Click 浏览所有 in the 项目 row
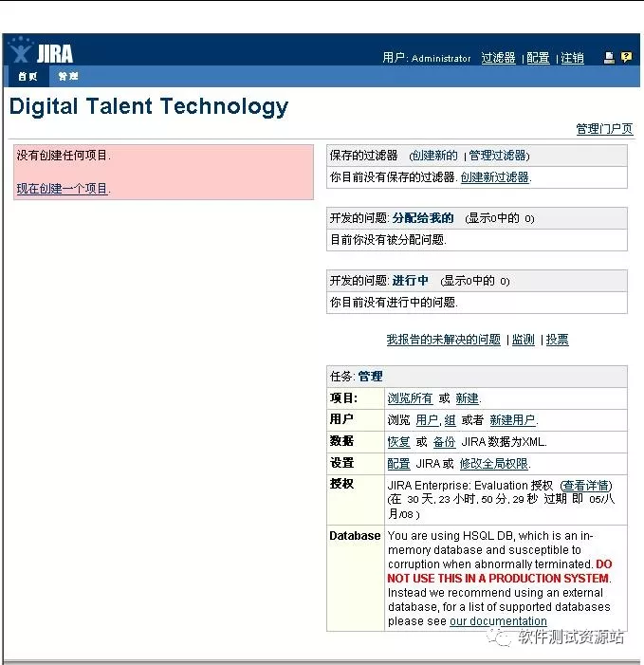 410,398
